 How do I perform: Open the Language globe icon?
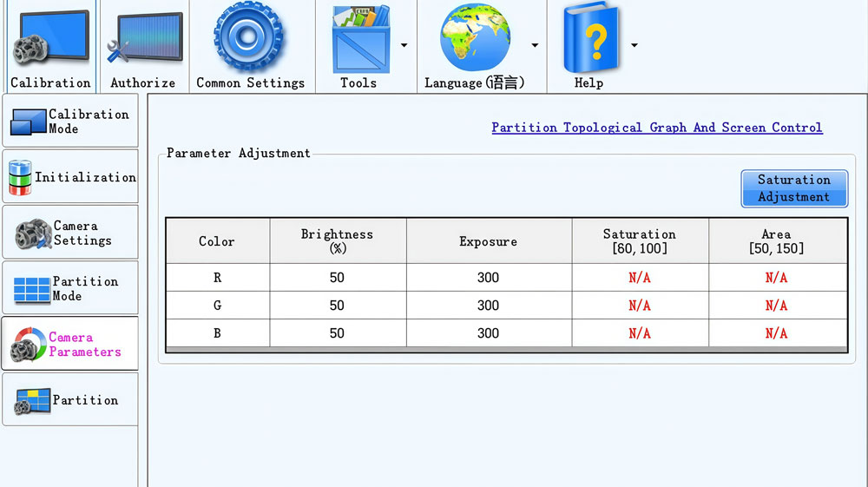[475, 37]
